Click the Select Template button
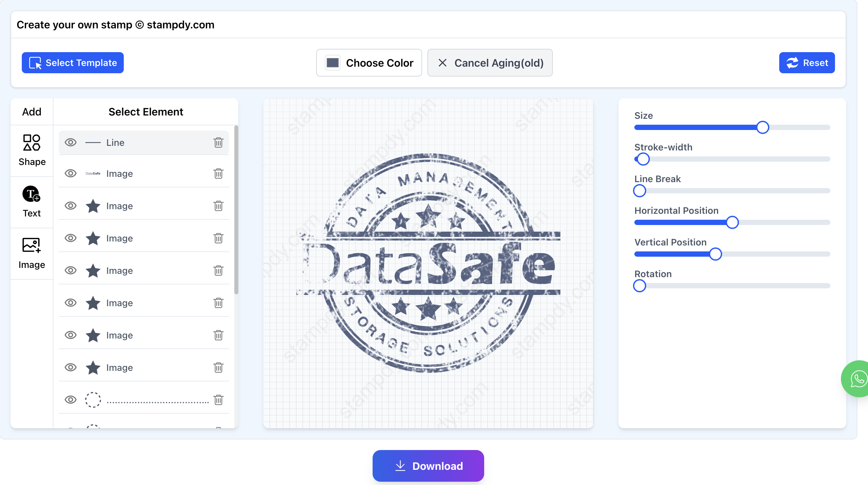Image resolution: width=868 pixels, height=485 pixels. click(x=73, y=63)
